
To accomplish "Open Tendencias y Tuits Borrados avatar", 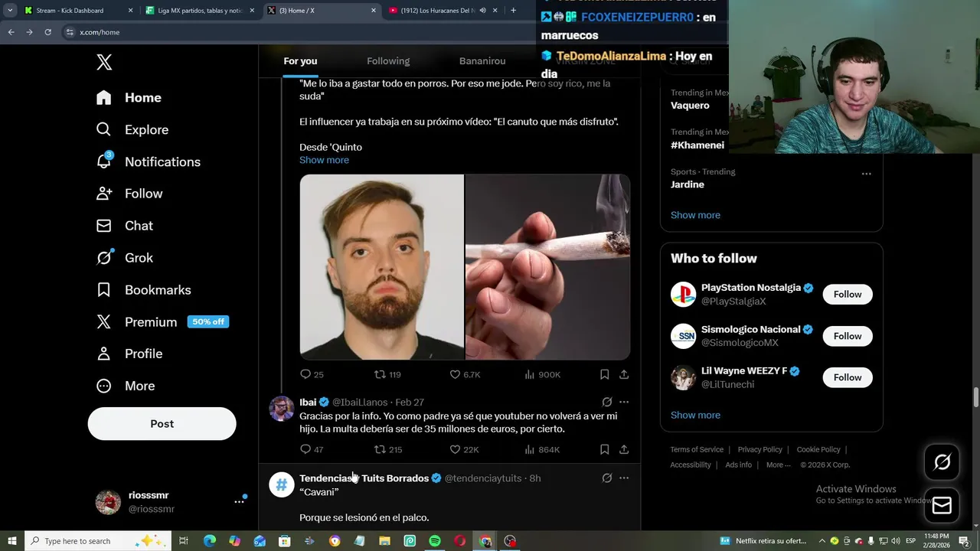I will point(281,484).
